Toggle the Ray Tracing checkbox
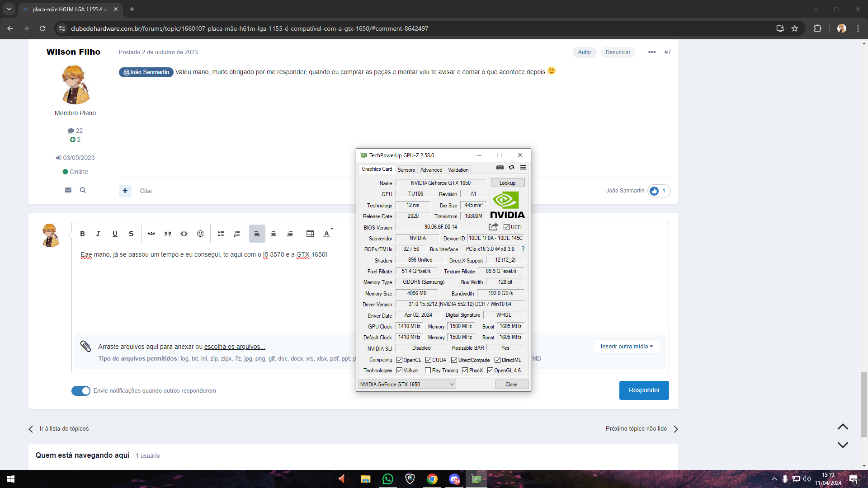 (x=428, y=371)
